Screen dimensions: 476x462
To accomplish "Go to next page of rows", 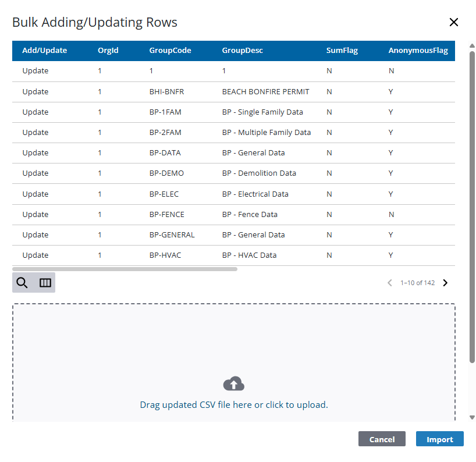I will pos(446,283).
